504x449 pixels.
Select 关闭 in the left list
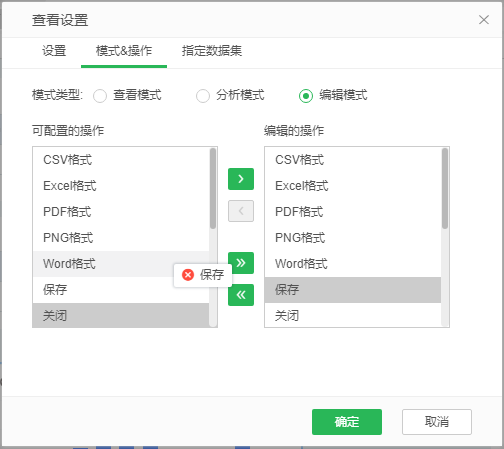(121, 315)
